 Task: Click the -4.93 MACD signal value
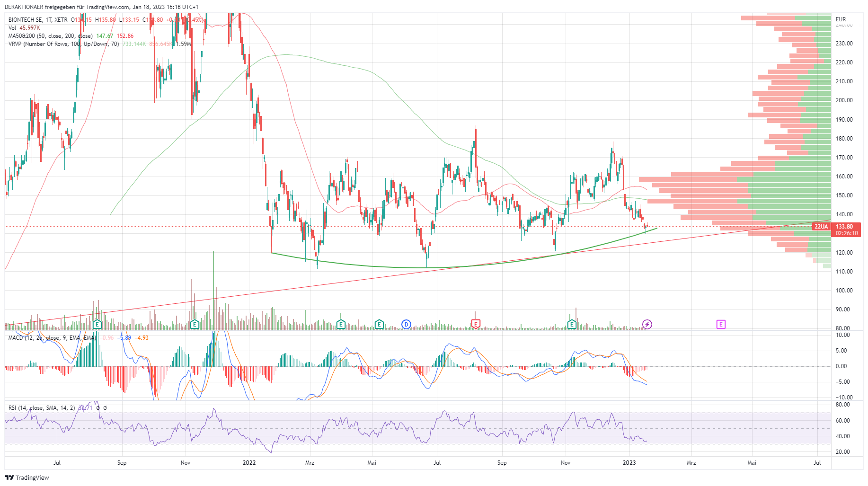[142, 338]
